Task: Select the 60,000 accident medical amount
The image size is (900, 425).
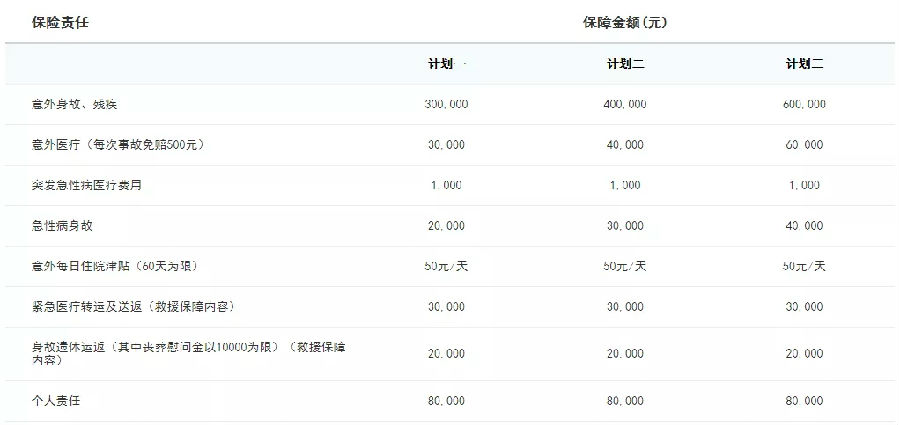Action: coord(804,145)
